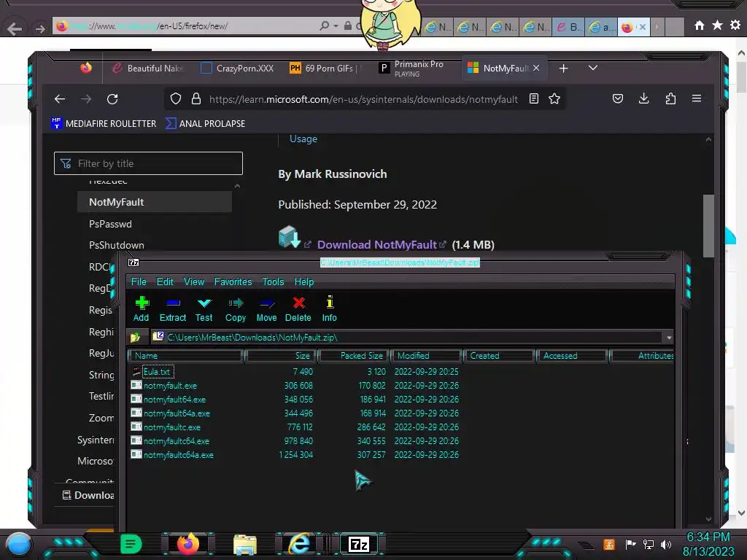Open Internet Explorer settings gear
This screenshot has height=560, width=747.
pos(735,26)
